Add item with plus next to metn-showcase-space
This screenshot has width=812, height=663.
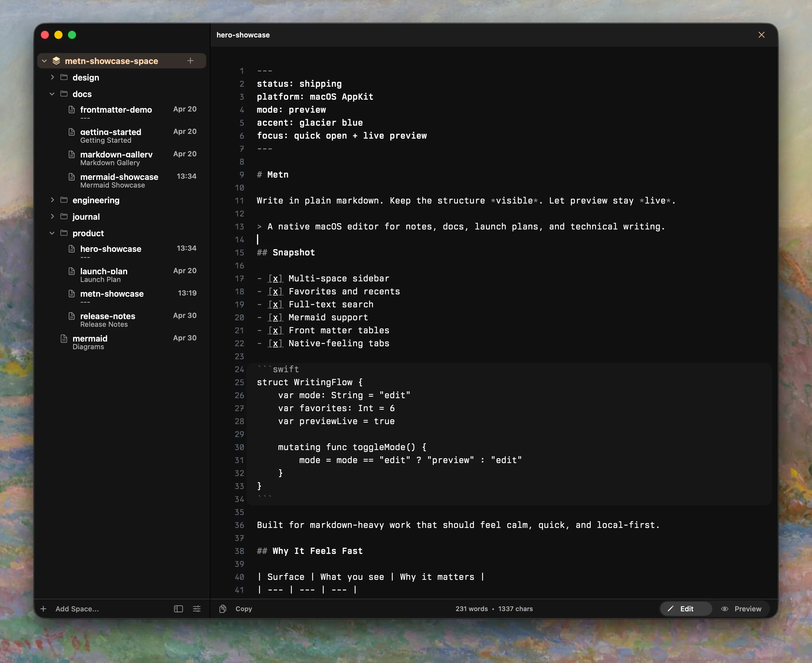190,61
